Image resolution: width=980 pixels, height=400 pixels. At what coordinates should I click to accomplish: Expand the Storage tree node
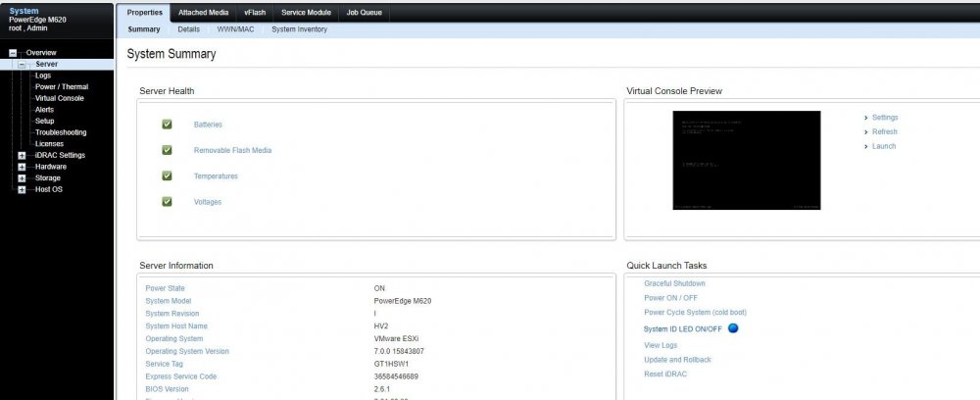(x=22, y=178)
